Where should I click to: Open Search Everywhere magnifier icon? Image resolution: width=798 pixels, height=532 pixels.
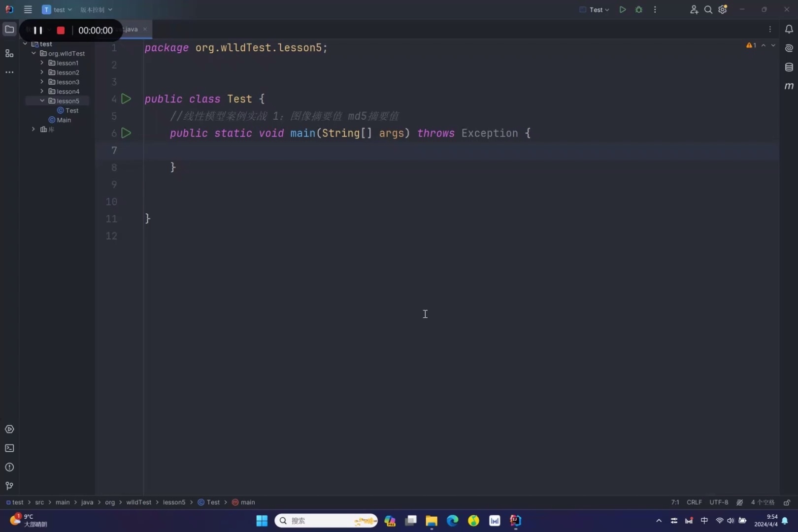click(x=708, y=9)
